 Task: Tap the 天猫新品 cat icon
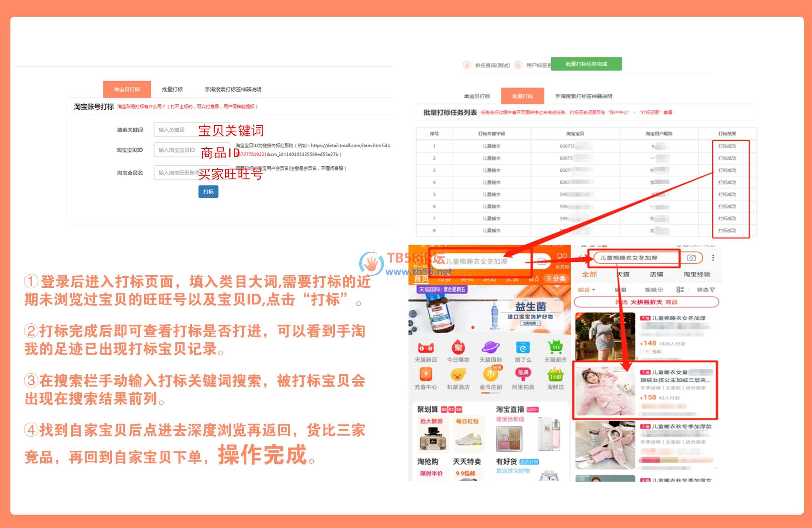point(426,348)
